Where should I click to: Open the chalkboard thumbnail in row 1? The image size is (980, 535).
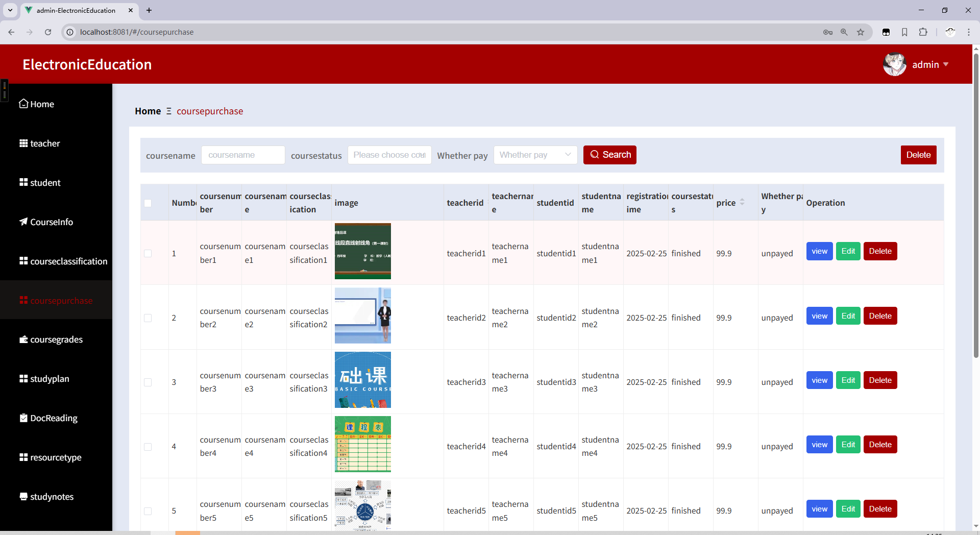coord(363,251)
